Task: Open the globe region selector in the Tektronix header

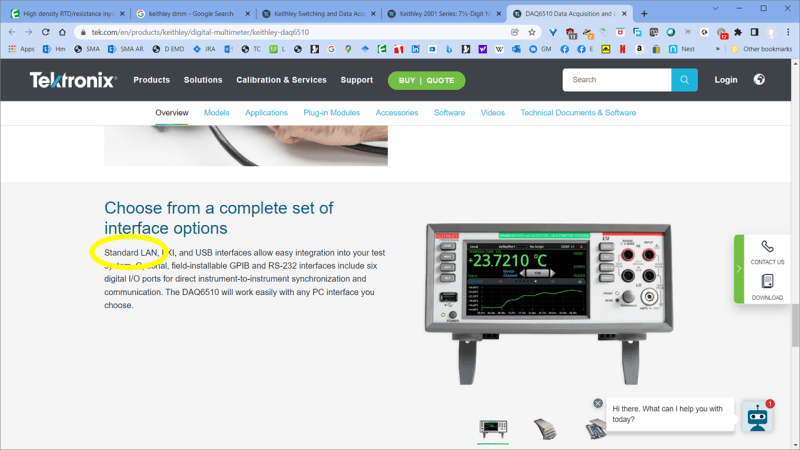Action: tap(759, 80)
